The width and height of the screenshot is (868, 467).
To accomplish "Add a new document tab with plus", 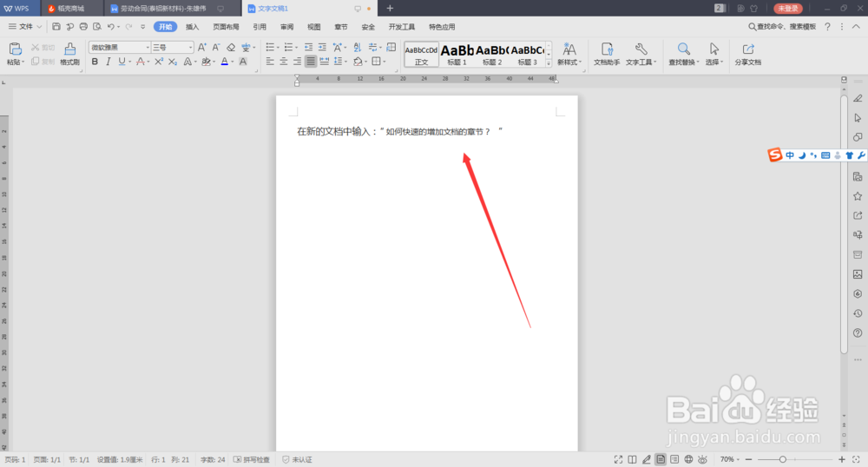I will point(390,9).
